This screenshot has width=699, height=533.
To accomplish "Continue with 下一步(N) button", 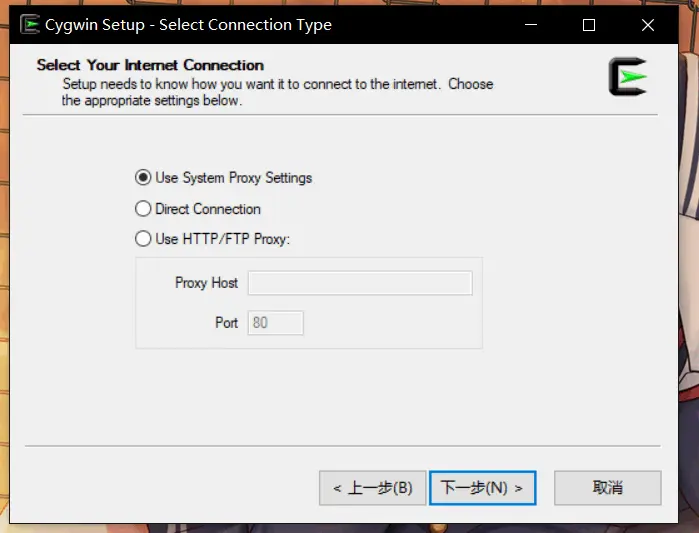I will point(482,488).
